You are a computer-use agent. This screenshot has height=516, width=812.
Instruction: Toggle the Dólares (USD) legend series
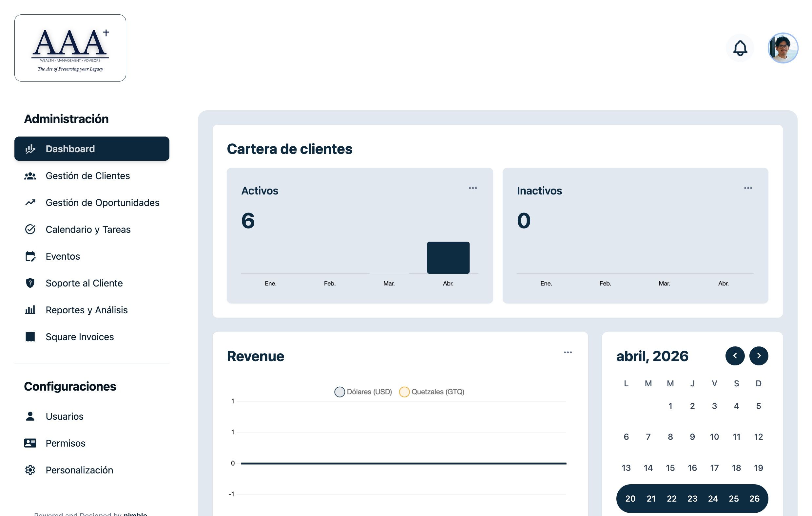point(363,392)
